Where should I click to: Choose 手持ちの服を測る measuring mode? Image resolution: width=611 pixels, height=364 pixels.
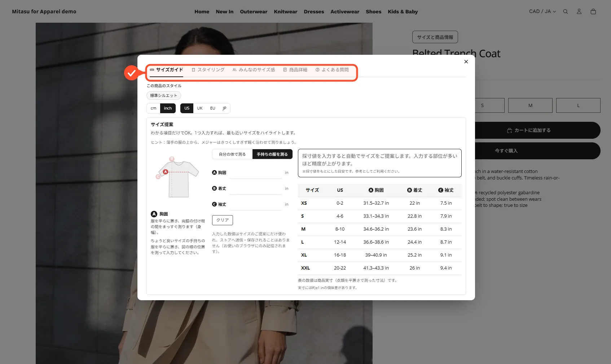click(272, 154)
